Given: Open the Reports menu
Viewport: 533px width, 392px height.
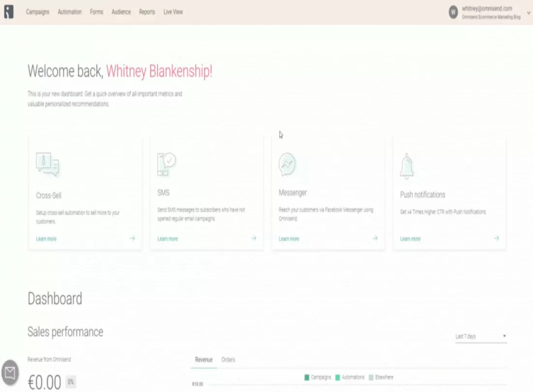Looking at the screenshot, I should (147, 12).
